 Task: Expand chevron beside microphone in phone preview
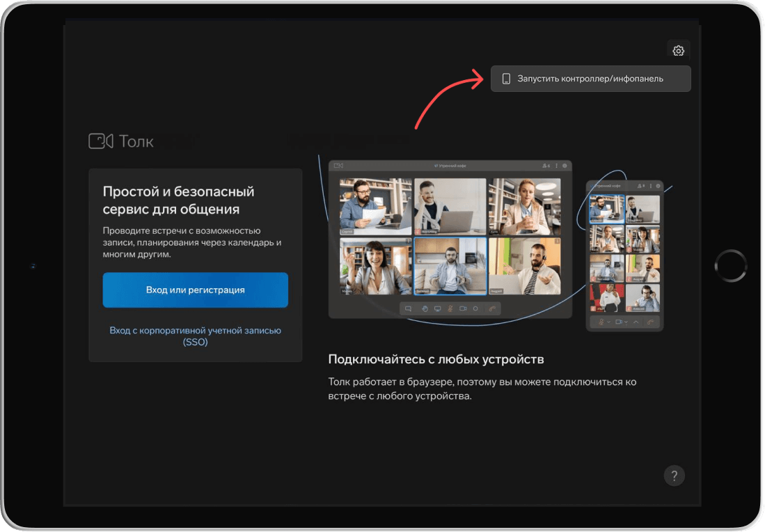(609, 322)
